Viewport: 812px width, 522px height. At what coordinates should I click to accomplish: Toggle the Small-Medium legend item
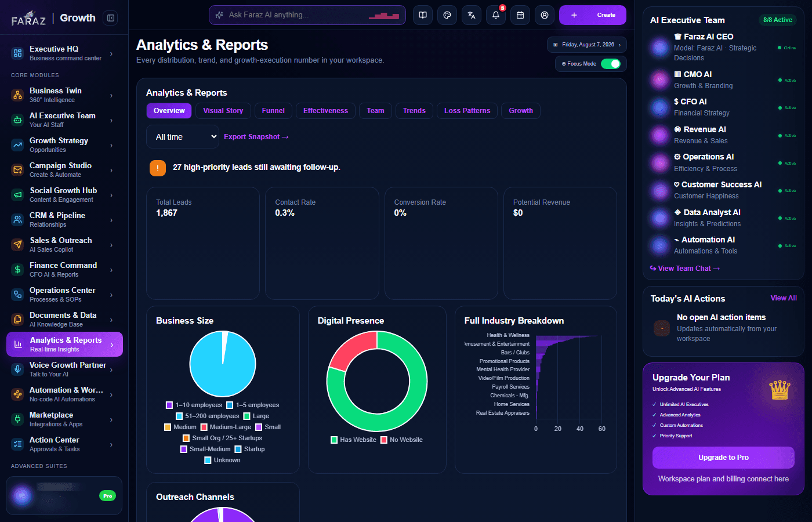pyautogui.click(x=205, y=449)
